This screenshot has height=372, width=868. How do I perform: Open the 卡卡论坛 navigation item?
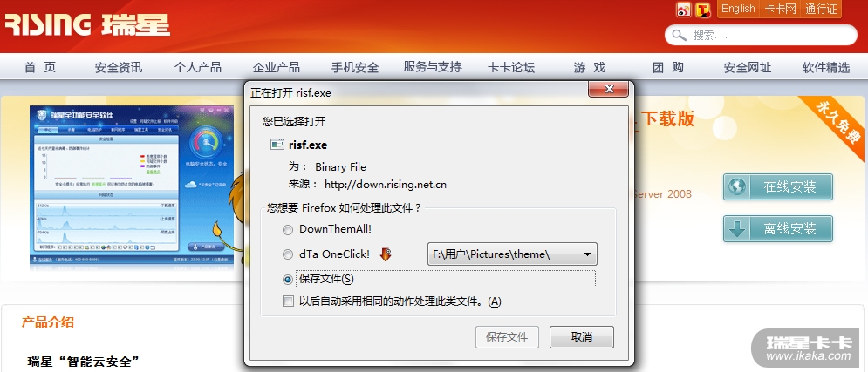coord(511,67)
